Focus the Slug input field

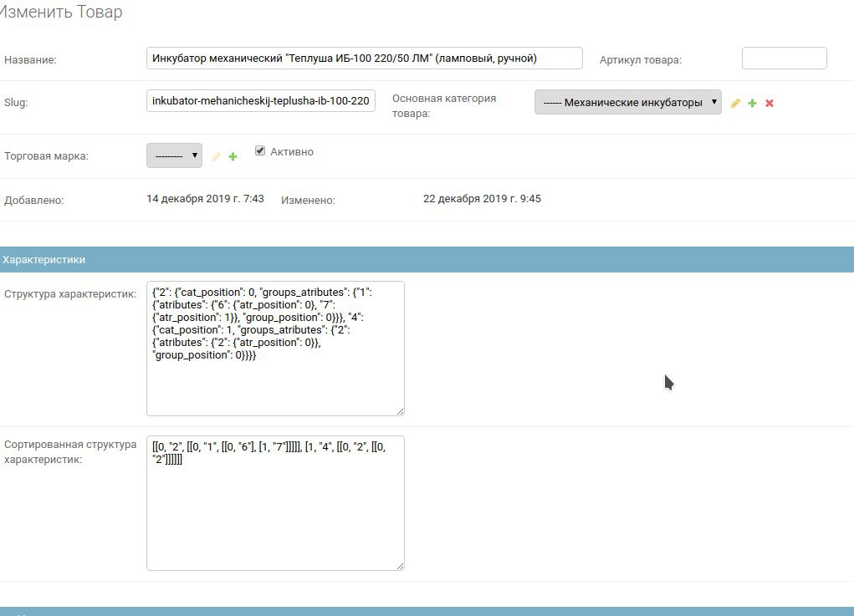click(261, 100)
